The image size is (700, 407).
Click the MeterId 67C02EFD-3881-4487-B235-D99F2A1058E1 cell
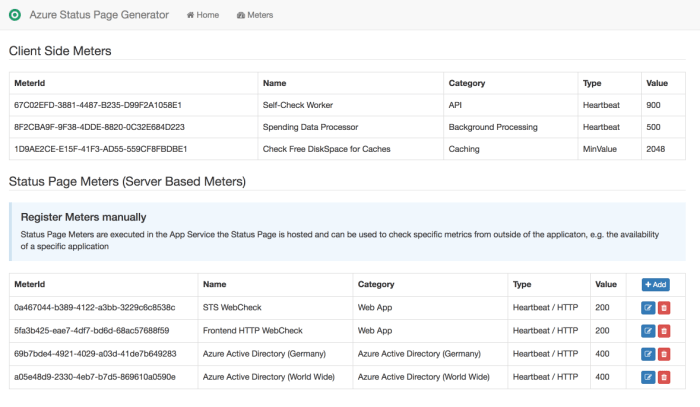point(98,104)
